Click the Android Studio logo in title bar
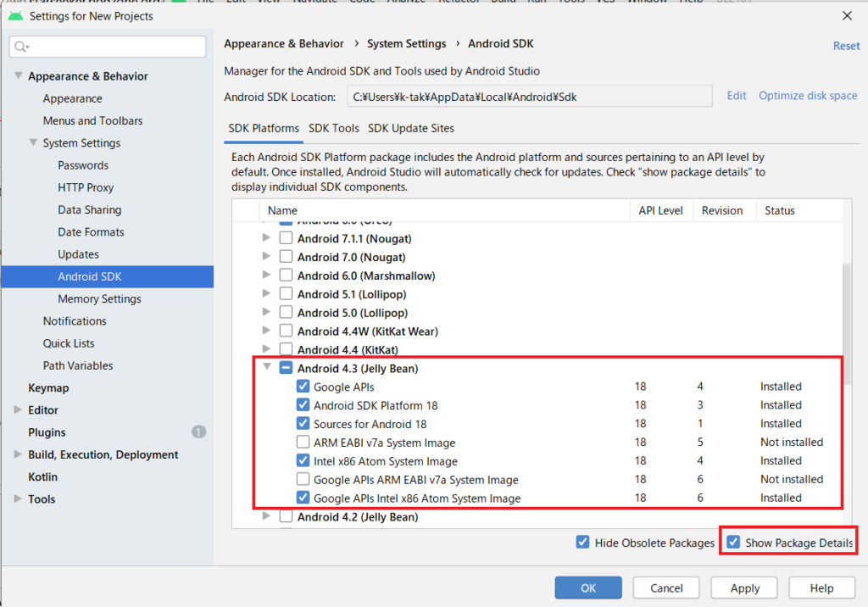868x607 pixels. point(15,15)
